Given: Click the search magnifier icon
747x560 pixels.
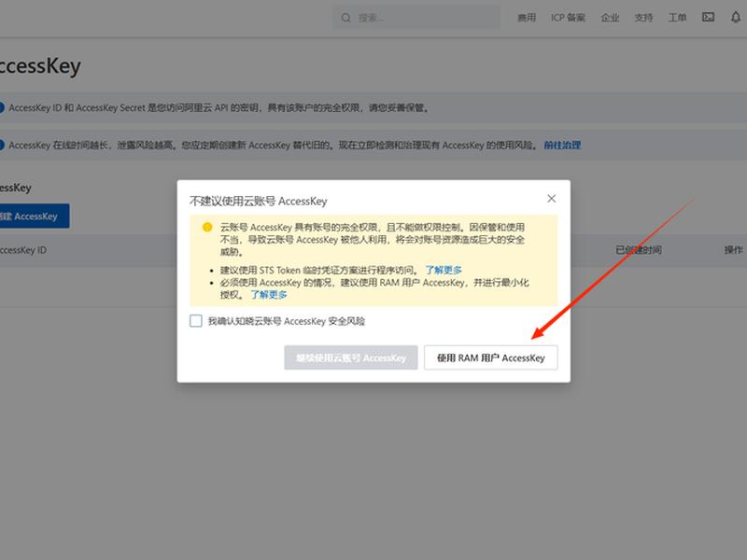Looking at the screenshot, I should point(345,18).
